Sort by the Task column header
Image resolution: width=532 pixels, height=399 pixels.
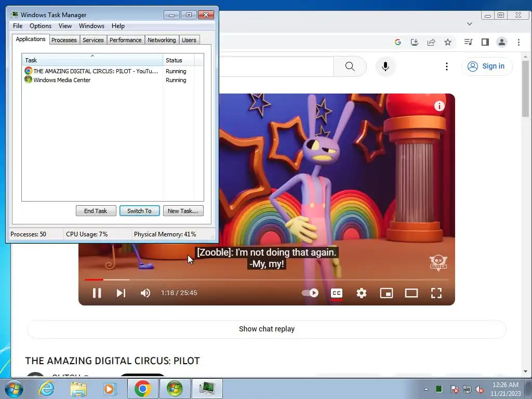[92, 60]
